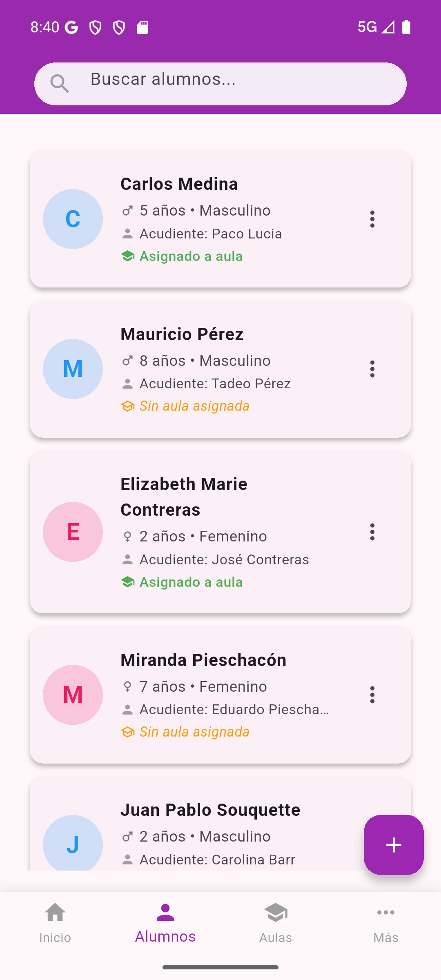The width and height of the screenshot is (441, 980).
Task: Tap the search magnifier icon
Action: coord(60,84)
